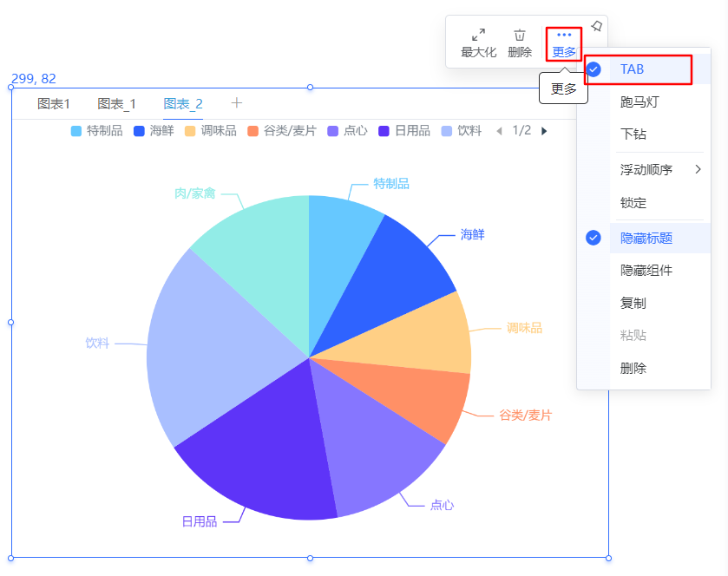Click the 点心 pie label text
Screen dimensions: 728x576
point(442,505)
